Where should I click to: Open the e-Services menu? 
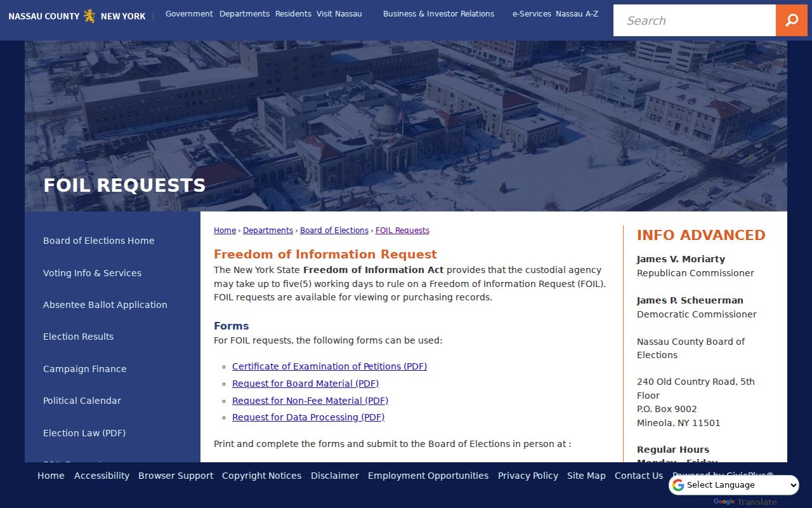(x=532, y=13)
